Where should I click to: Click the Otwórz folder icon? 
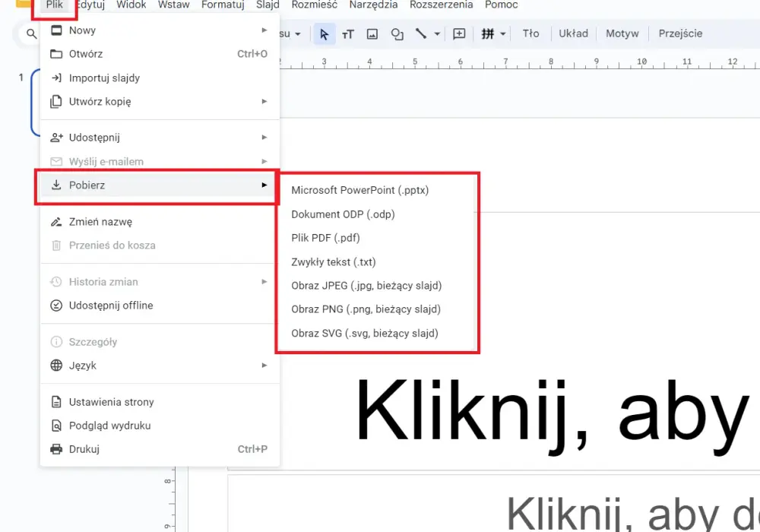point(56,54)
